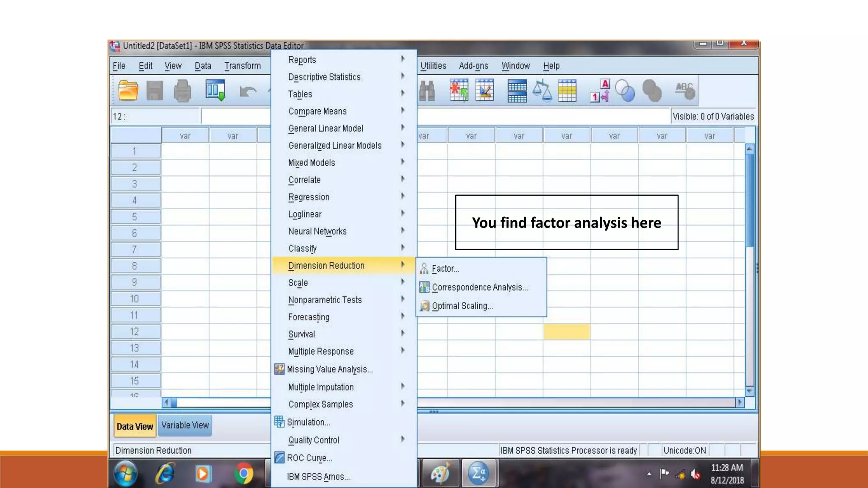The image size is (868, 488).
Task: Open the Survival submenu
Action: tap(343, 334)
